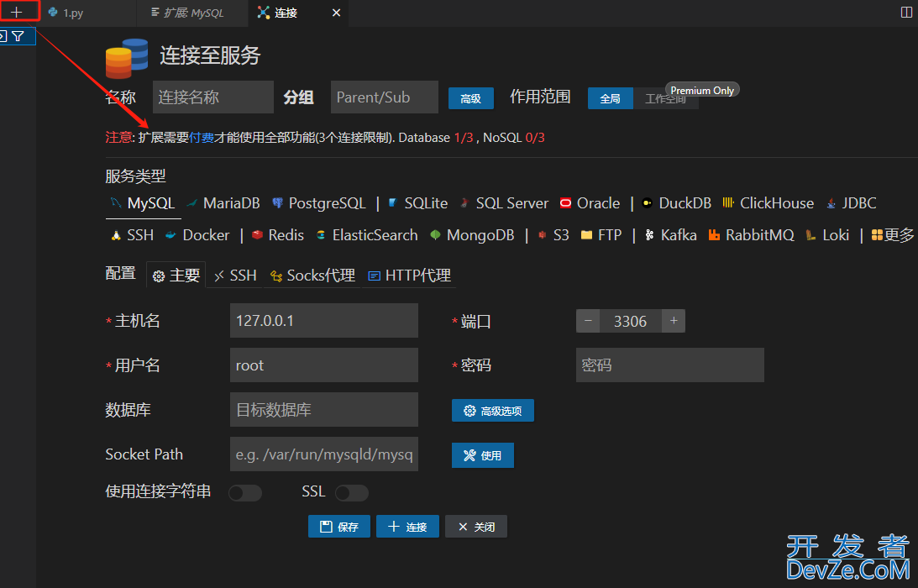Save the connection with 保存
This screenshot has width=918, height=588.
click(339, 527)
